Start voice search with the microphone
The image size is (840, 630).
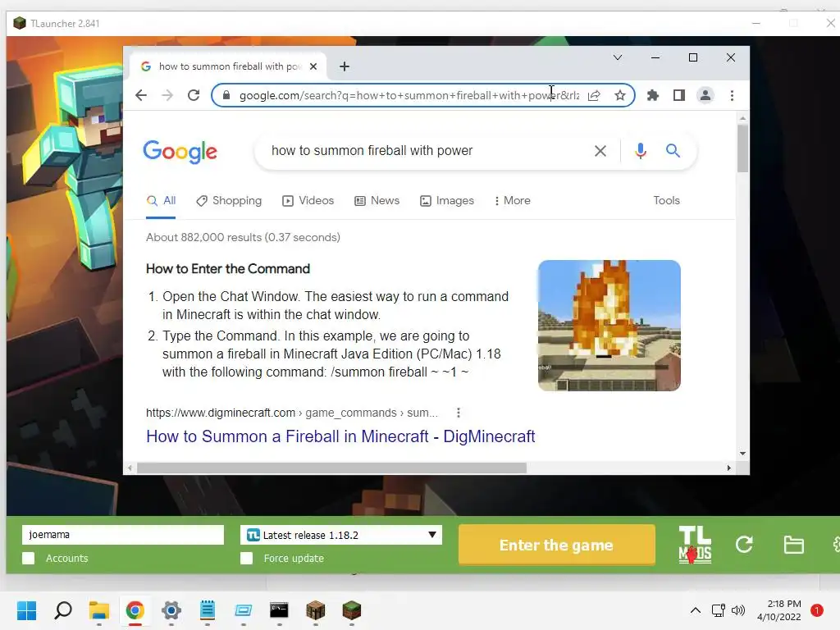point(640,151)
